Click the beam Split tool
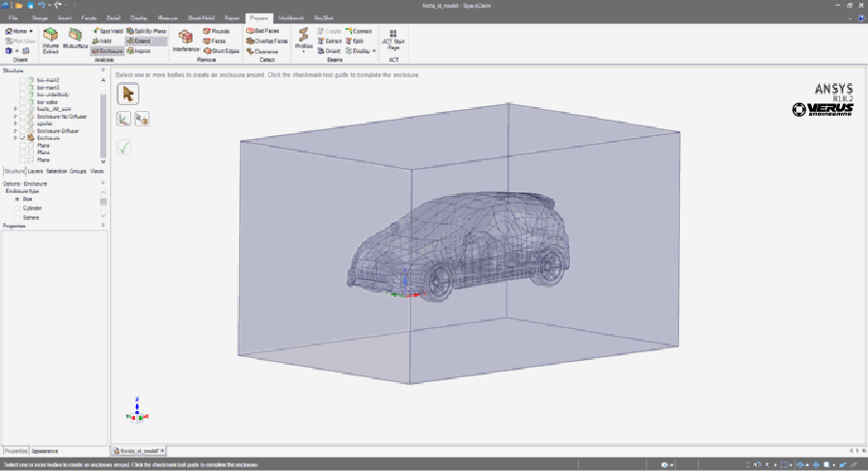Viewport: 868px width, 471px height. [x=355, y=41]
